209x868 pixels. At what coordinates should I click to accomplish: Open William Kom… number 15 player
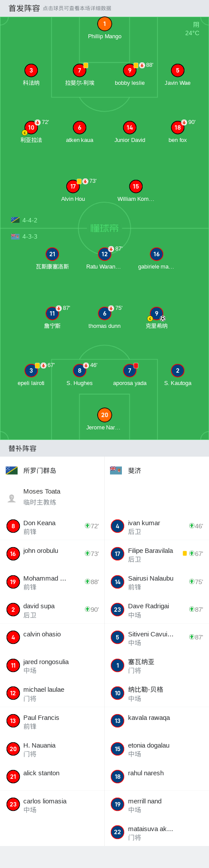coord(136,186)
